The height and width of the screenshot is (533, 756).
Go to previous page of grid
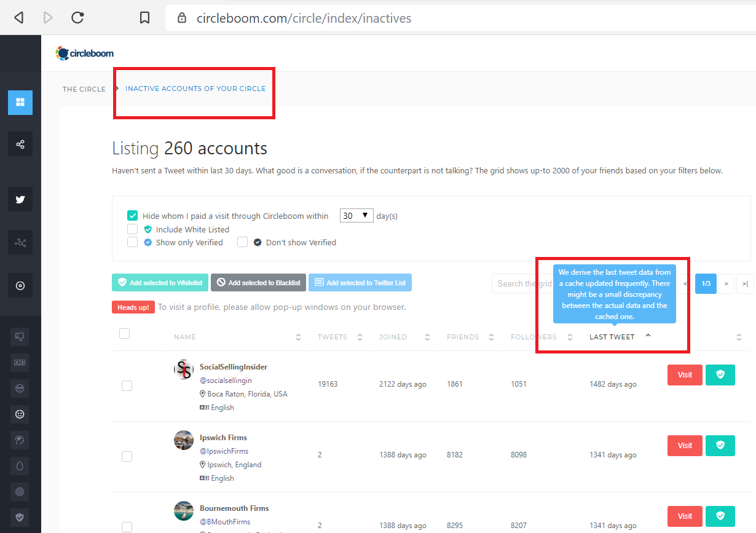[686, 283]
